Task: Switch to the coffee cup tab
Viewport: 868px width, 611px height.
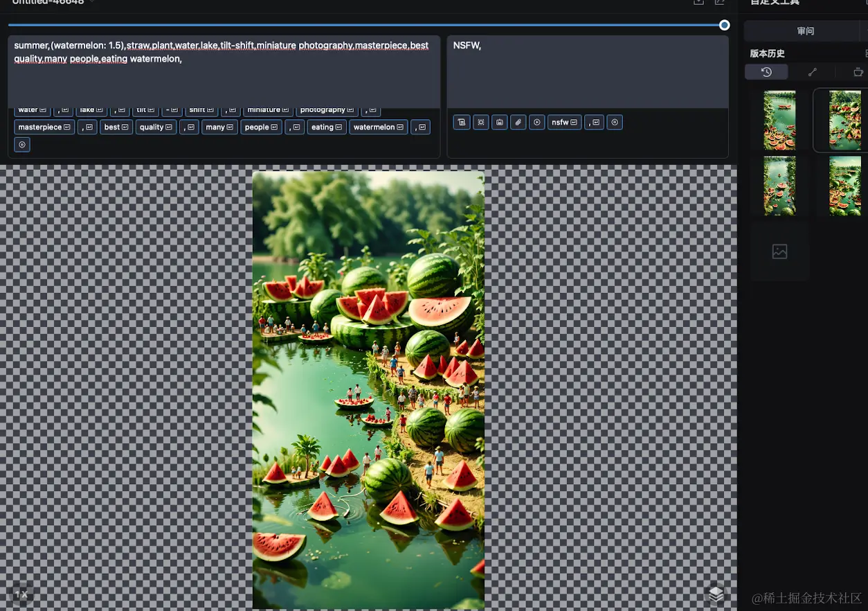Action: 858,72
